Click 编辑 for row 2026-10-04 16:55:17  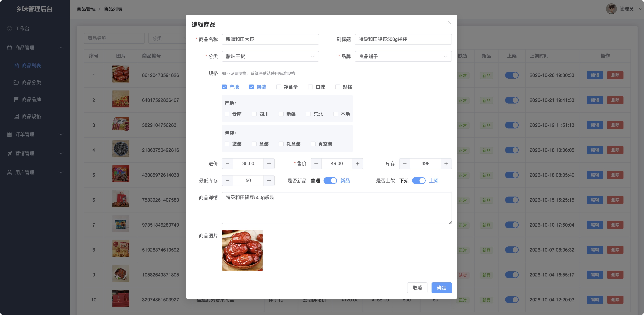(x=595, y=275)
